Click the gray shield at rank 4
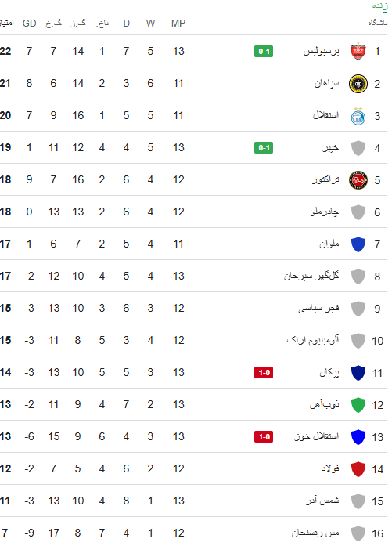 tap(358, 148)
